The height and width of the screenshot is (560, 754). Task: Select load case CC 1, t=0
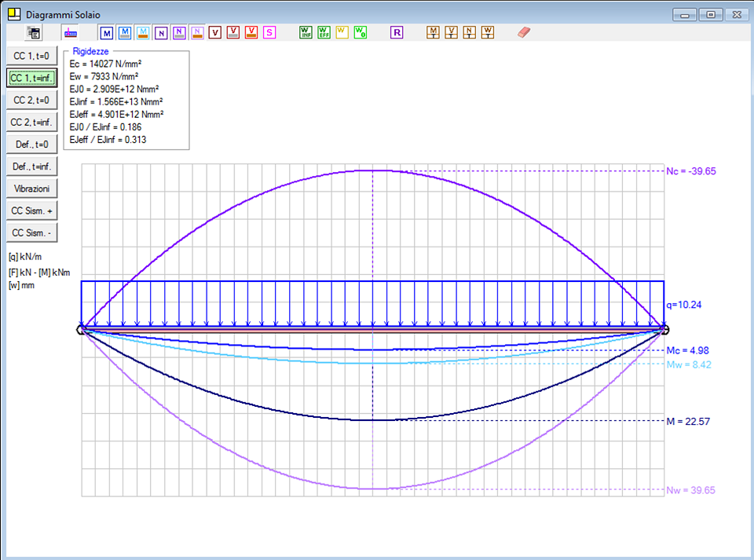coord(31,56)
